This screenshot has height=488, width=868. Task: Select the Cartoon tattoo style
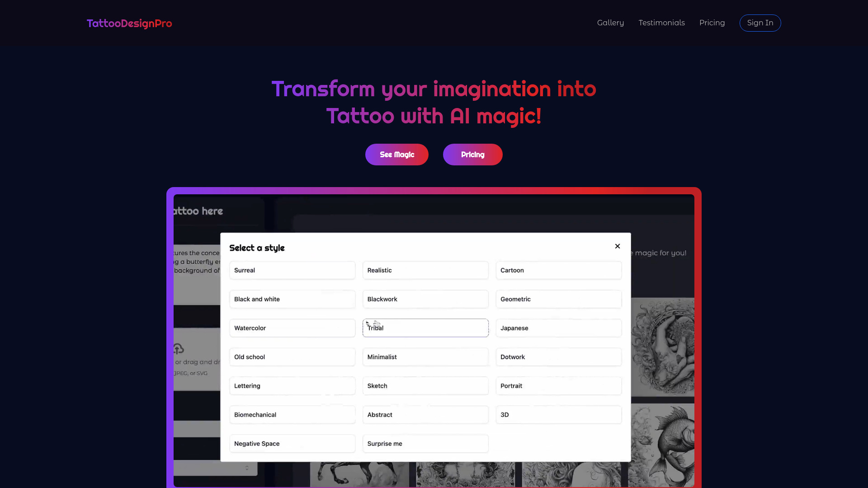pos(559,270)
